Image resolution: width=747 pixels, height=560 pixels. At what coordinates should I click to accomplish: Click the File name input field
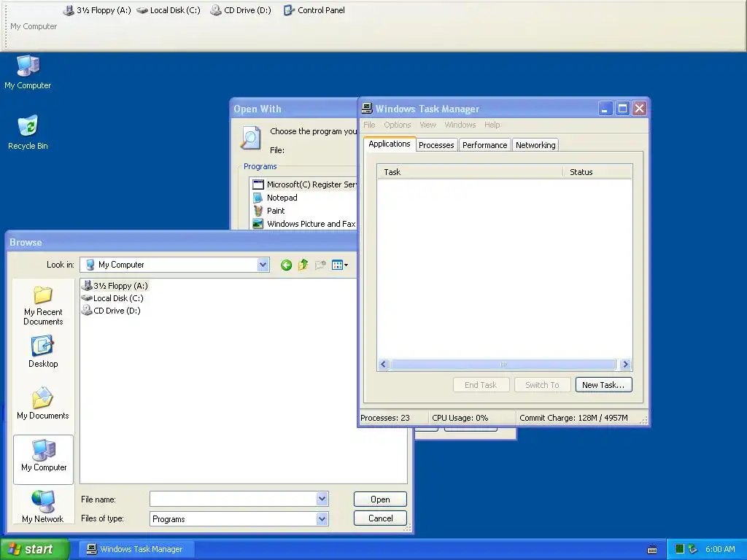click(x=233, y=499)
